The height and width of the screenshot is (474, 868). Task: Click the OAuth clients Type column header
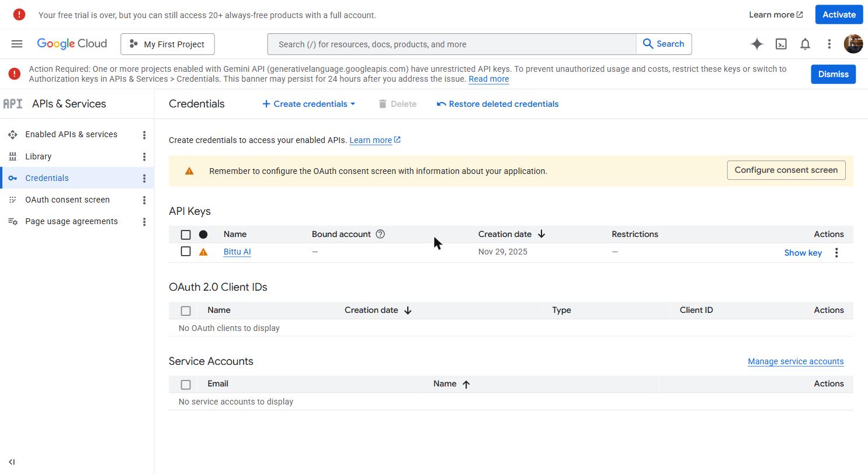561,310
